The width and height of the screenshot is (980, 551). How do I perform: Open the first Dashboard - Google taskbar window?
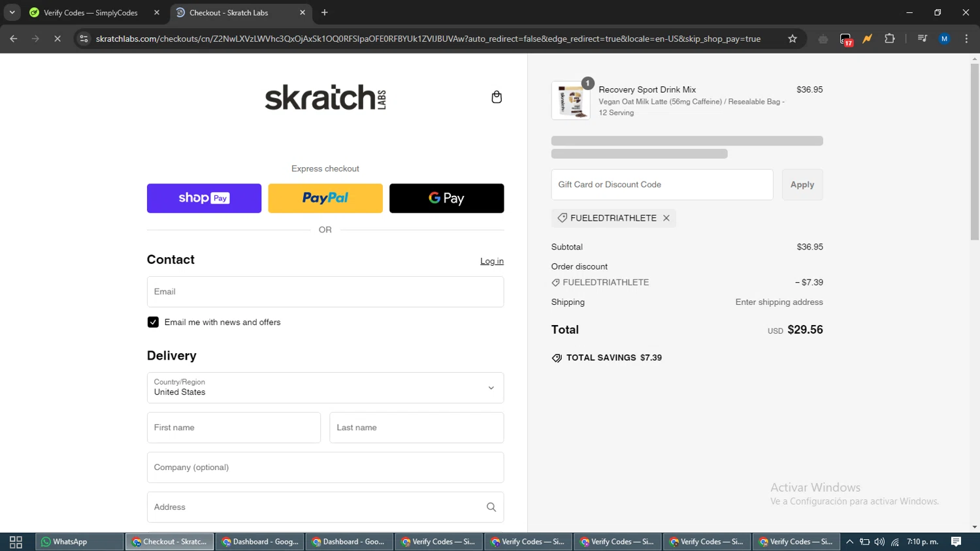(x=260, y=542)
